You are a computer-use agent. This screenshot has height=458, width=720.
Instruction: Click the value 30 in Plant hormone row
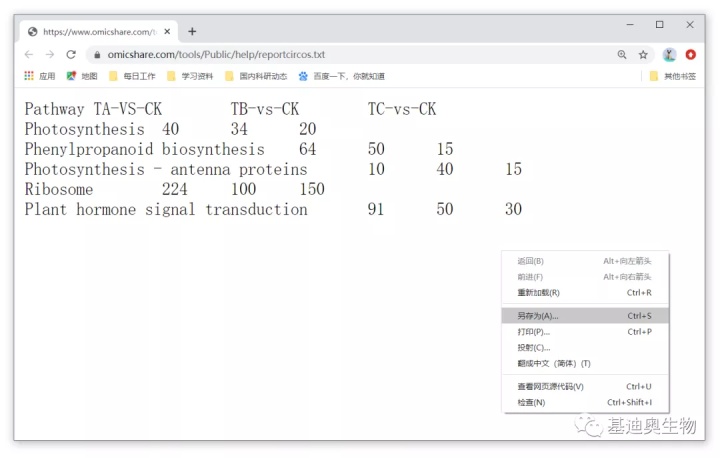coord(513,209)
